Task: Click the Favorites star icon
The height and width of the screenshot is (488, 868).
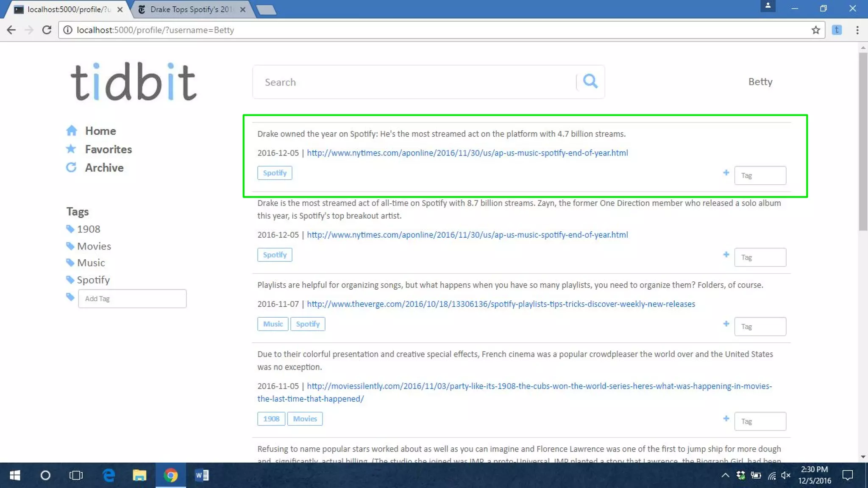Action: pos(71,149)
